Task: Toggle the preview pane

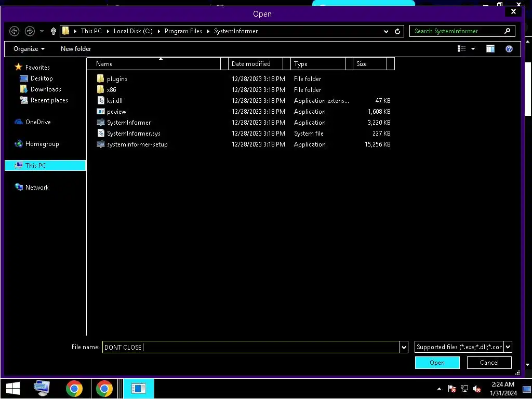Action: coord(490,49)
